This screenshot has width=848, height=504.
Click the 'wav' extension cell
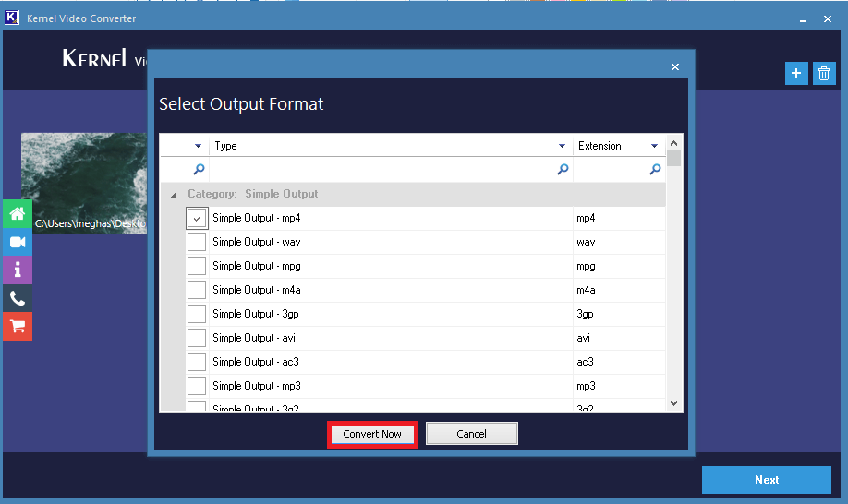pos(619,242)
